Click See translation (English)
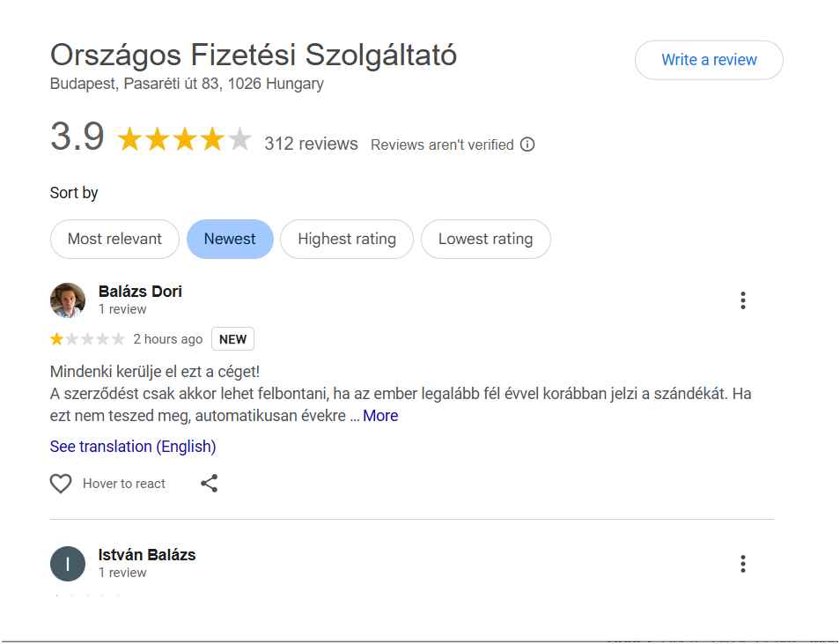 point(133,447)
